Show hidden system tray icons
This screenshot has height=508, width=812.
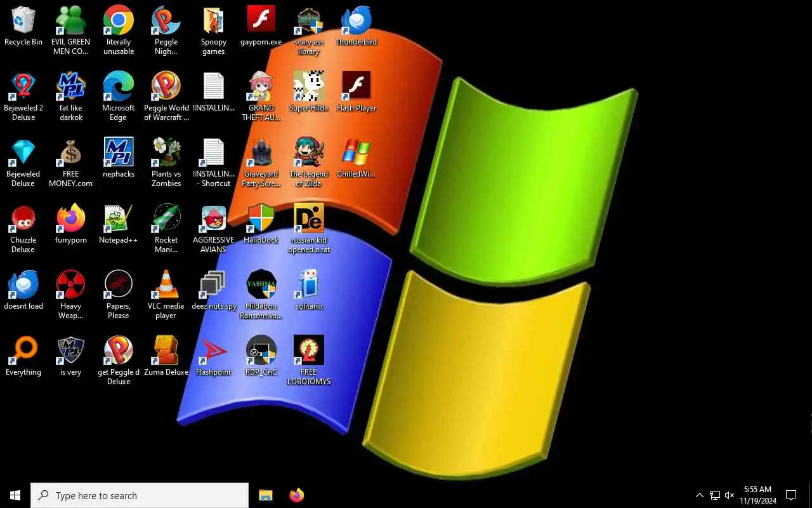point(699,495)
